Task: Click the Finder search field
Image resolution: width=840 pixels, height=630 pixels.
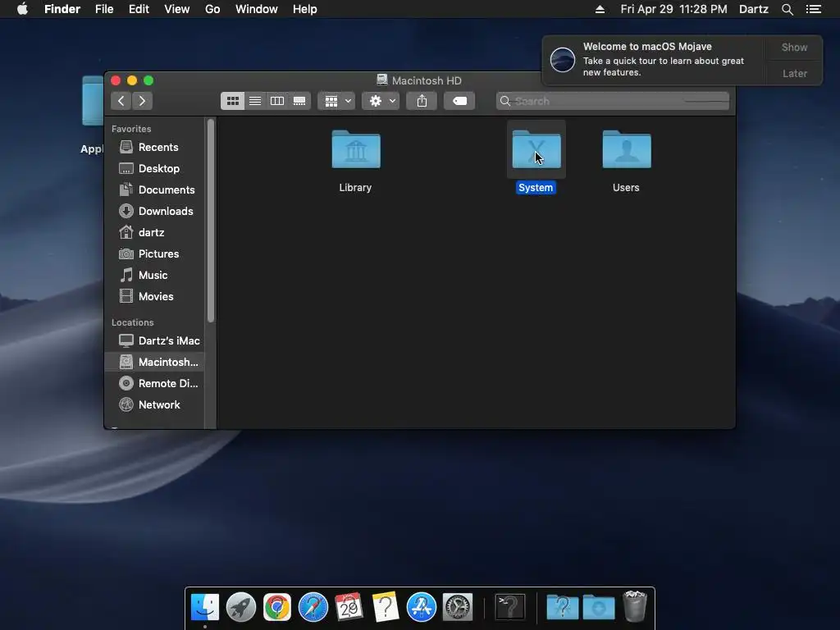Action: pos(612,101)
